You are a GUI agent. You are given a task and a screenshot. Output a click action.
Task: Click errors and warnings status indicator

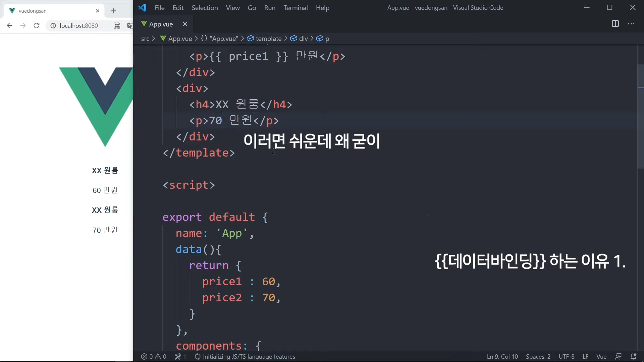pyautogui.click(x=154, y=356)
